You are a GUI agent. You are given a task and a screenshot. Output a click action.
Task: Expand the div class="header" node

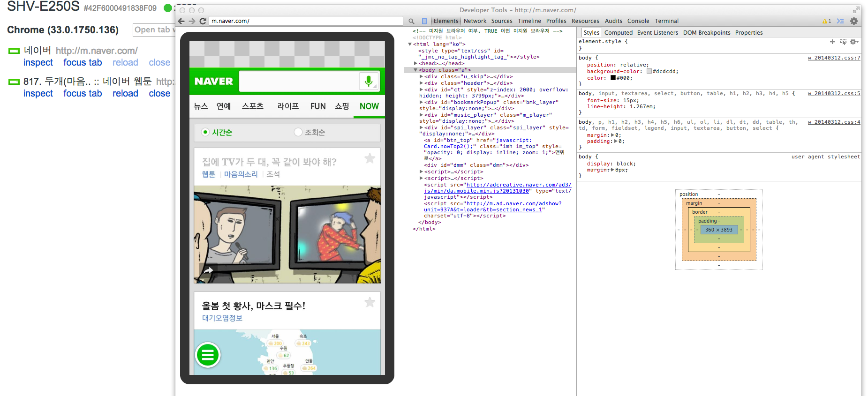click(421, 83)
